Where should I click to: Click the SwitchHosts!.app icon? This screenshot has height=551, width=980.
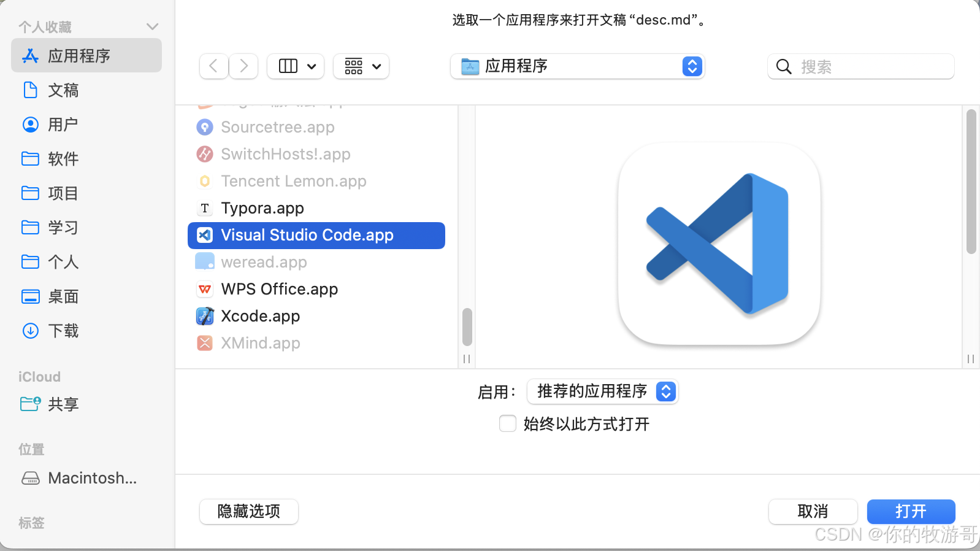tap(205, 154)
